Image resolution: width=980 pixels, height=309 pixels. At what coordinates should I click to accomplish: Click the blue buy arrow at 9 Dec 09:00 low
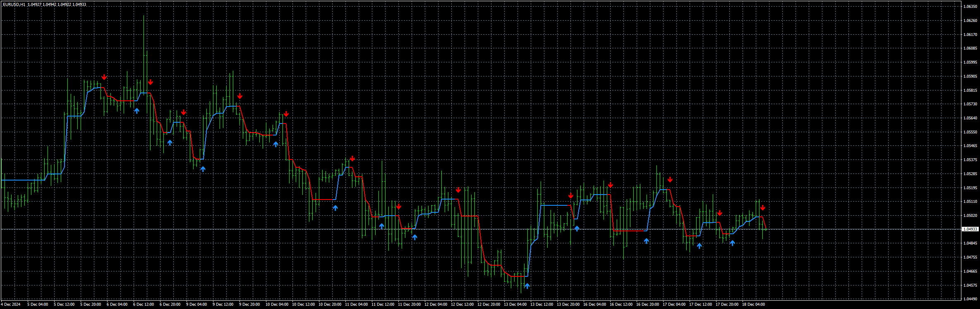tap(203, 169)
